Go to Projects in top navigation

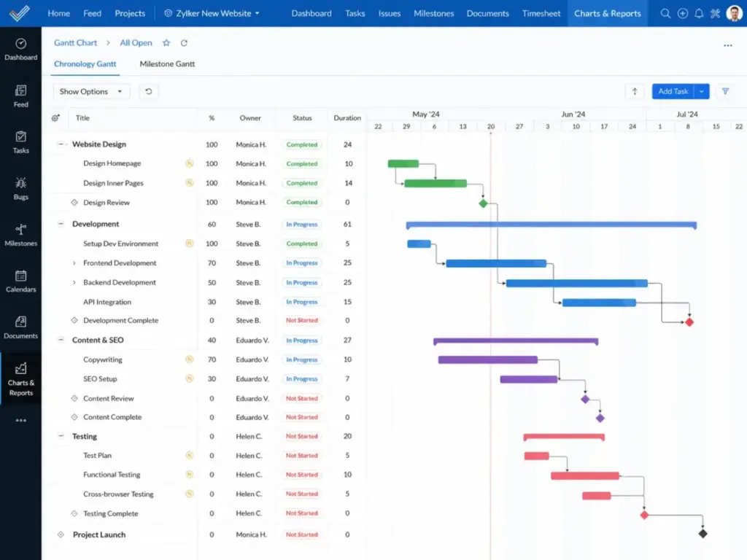(130, 13)
